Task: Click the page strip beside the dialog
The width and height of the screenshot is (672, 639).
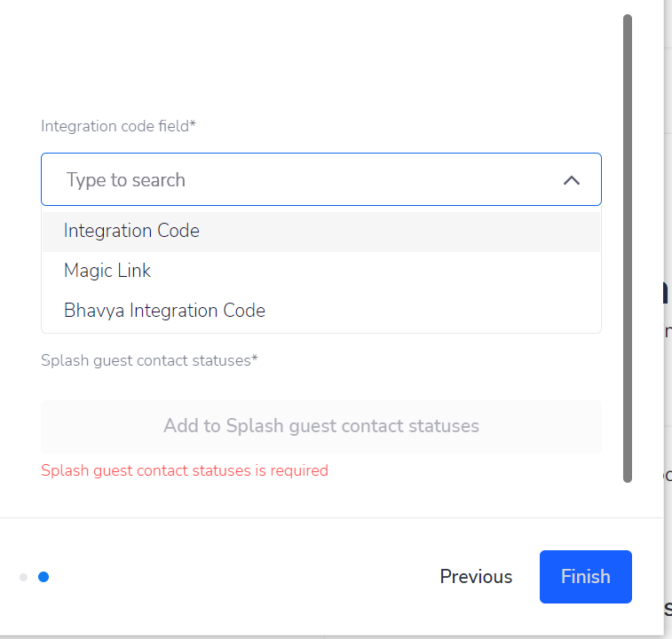Action: tap(668, 319)
